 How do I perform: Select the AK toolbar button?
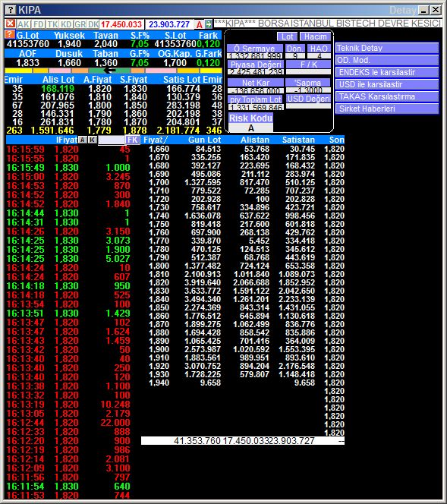(24, 24)
